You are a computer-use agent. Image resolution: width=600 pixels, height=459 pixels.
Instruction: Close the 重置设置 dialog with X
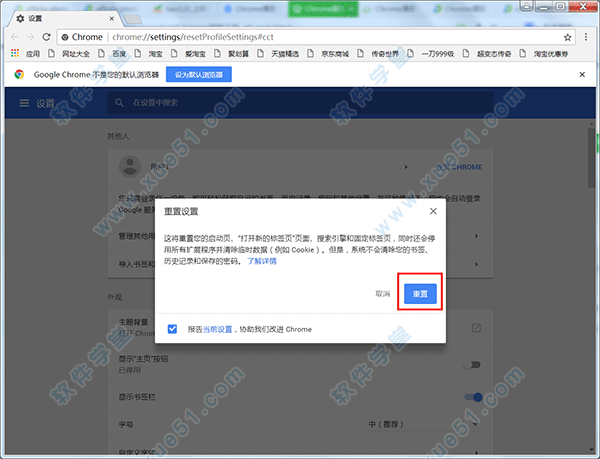click(x=433, y=211)
